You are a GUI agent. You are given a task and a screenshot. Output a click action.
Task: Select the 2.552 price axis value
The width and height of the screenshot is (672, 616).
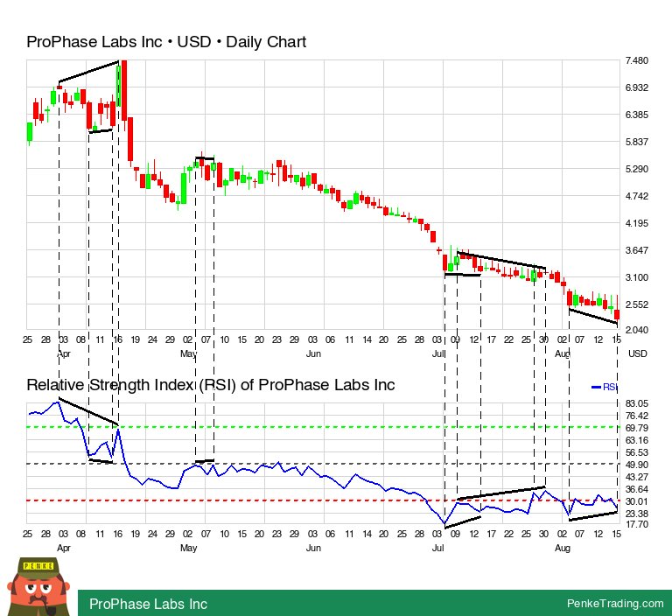click(x=636, y=304)
